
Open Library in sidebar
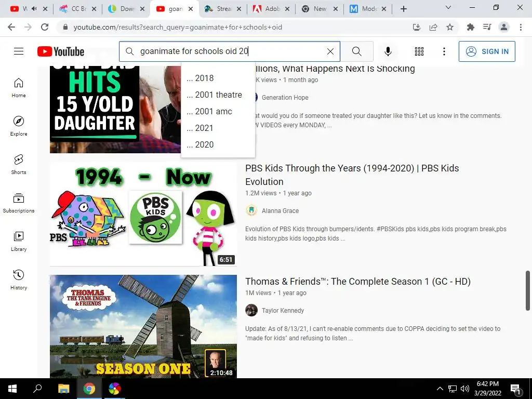(x=19, y=241)
